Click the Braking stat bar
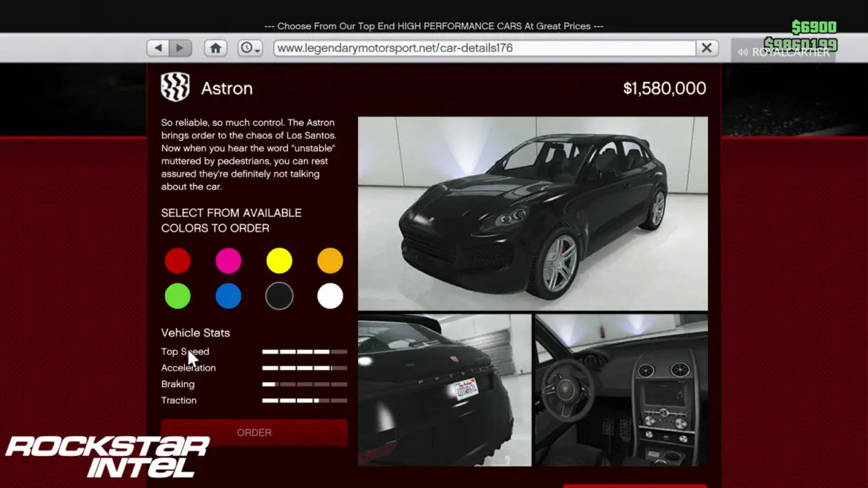 tap(305, 384)
